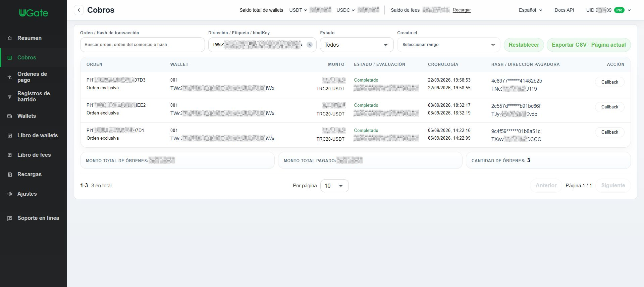The height and width of the screenshot is (287, 644).
Task: Click the Soporte en línea chat icon
Action: (x=10, y=218)
